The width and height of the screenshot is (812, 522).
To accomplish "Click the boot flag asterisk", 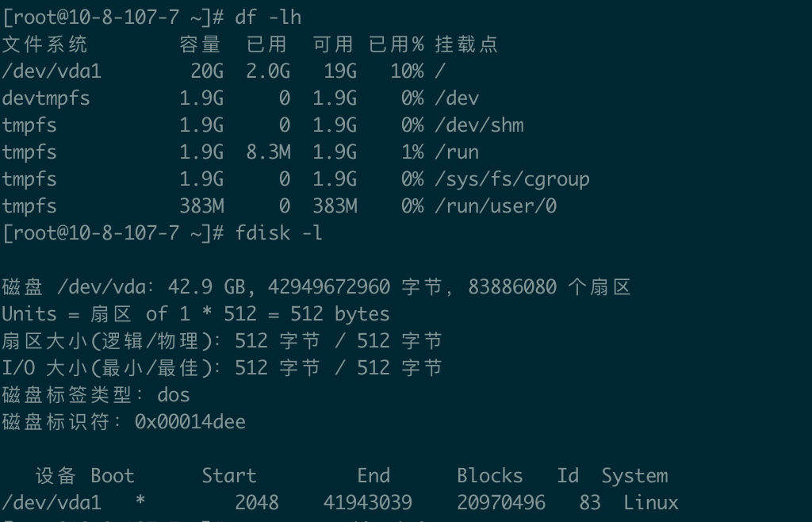I will coord(140,501).
